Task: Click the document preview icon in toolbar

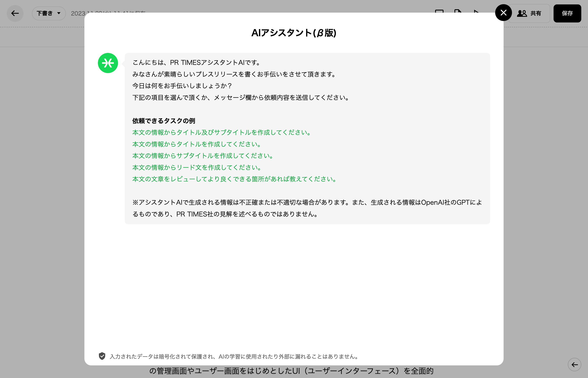Action: point(458,13)
